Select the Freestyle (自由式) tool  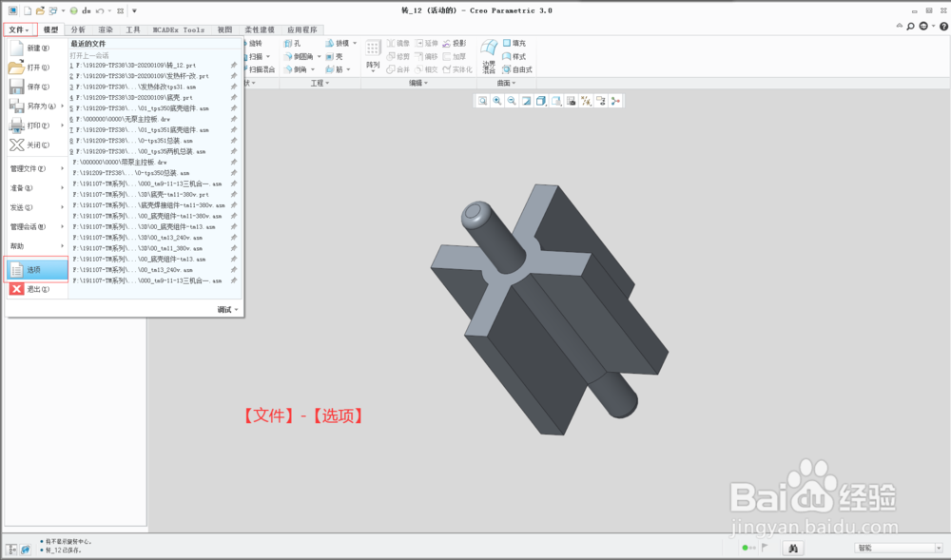pyautogui.click(x=517, y=69)
